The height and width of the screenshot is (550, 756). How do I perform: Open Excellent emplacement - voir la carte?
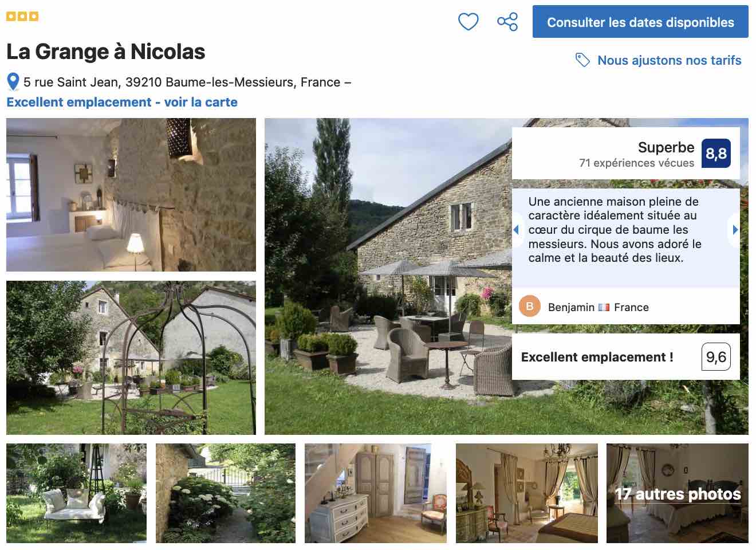coord(122,102)
